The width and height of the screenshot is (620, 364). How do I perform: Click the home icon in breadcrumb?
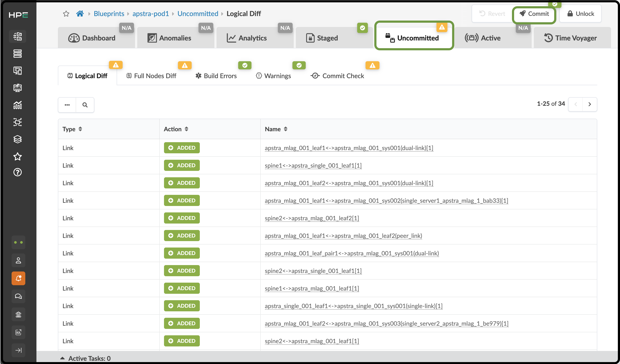coord(80,13)
